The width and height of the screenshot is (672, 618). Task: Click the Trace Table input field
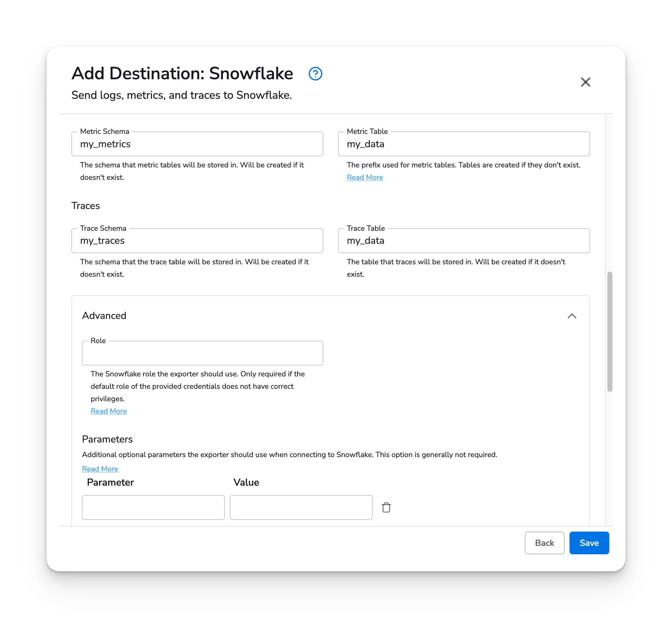(464, 241)
